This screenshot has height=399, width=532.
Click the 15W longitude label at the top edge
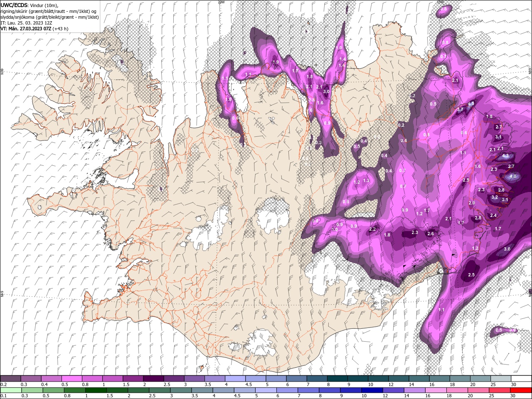440,2
